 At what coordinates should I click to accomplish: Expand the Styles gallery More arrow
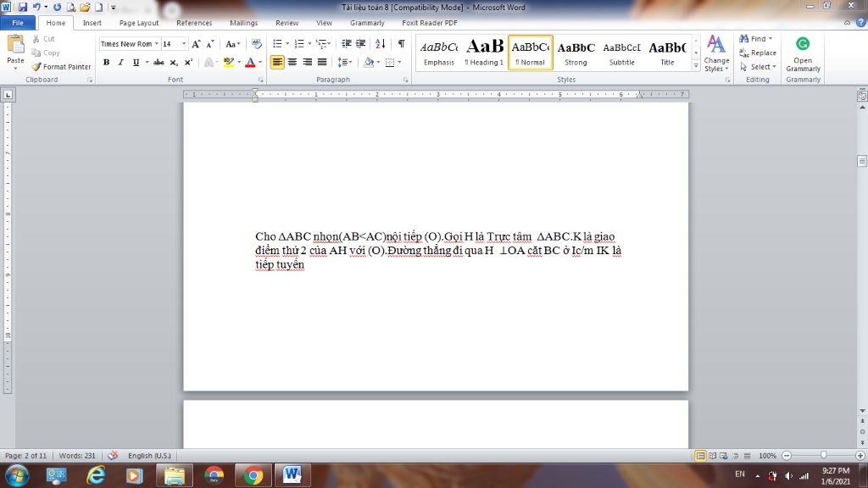(696, 66)
